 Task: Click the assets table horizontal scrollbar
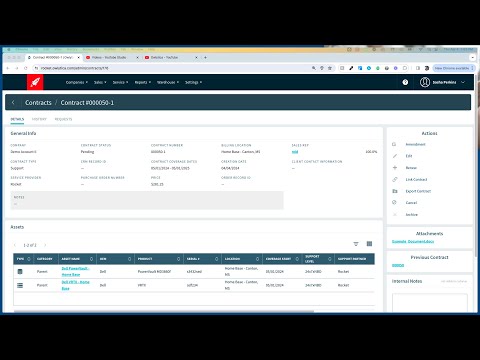[x=164, y=312]
